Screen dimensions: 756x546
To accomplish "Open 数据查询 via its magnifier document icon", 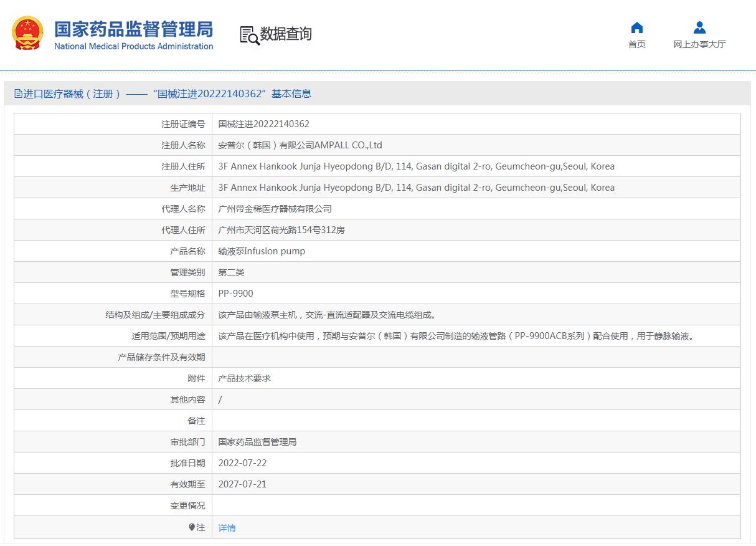I will click(x=250, y=35).
